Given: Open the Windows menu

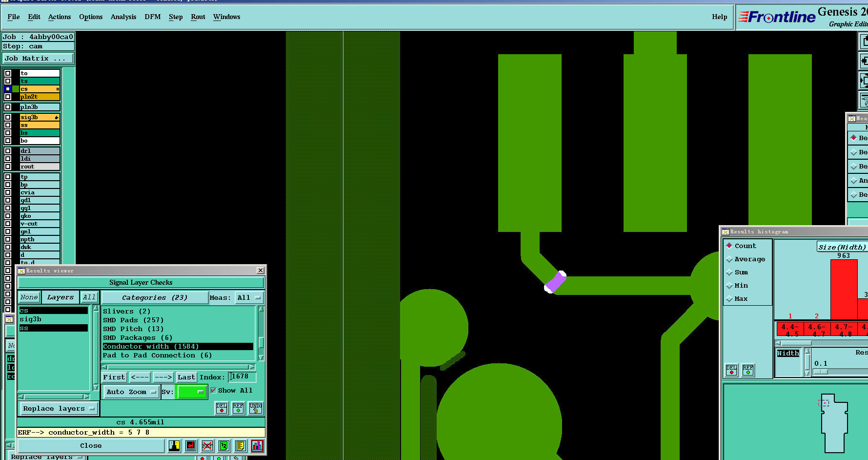Looking at the screenshot, I should coord(227,17).
